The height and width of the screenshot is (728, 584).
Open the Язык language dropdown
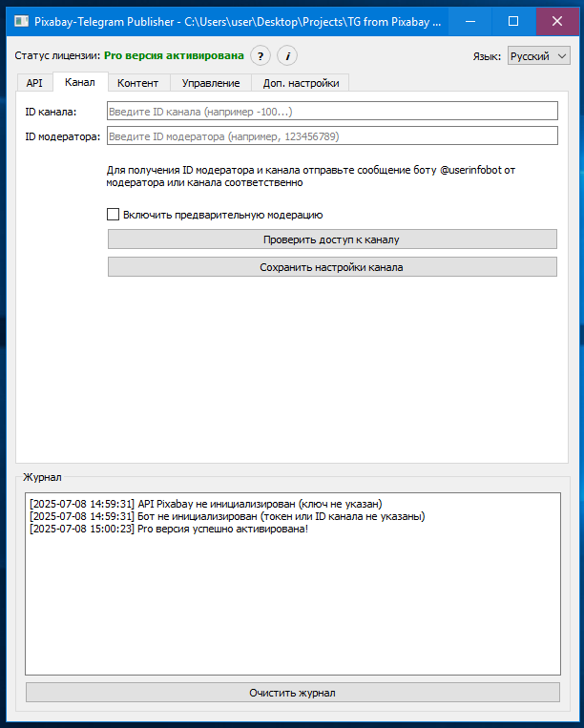[x=538, y=56]
